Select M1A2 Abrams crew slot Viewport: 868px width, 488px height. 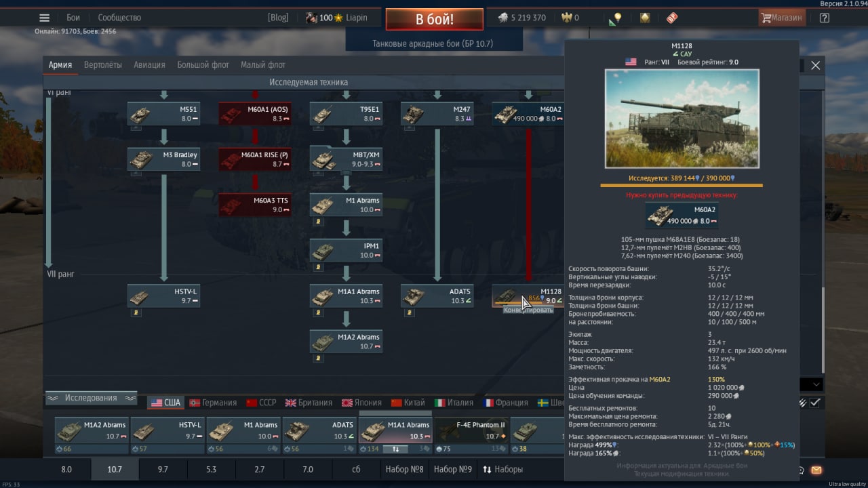click(92, 436)
